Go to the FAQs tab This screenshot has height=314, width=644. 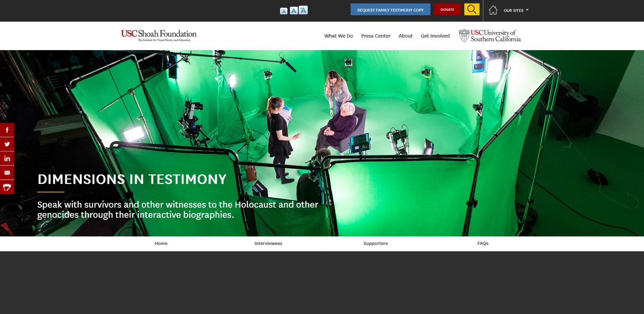[483, 243]
